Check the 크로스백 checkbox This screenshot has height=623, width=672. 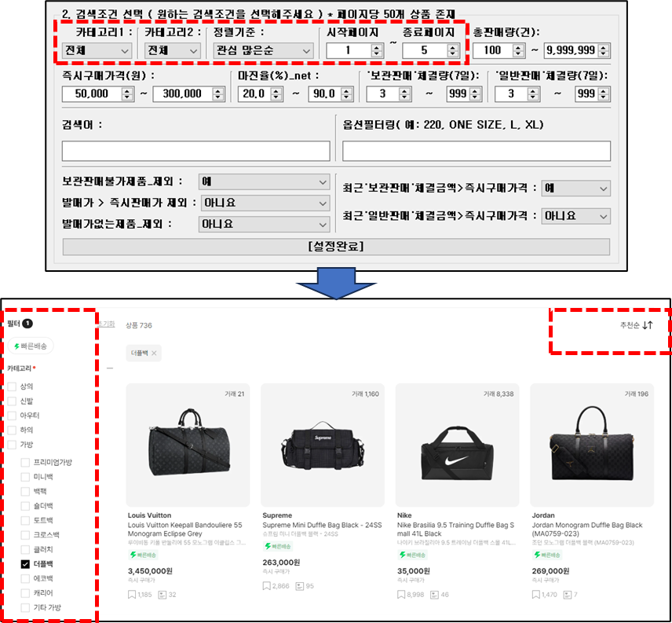pyautogui.click(x=25, y=535)
